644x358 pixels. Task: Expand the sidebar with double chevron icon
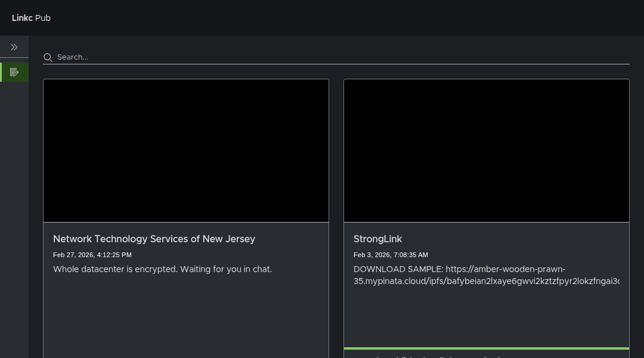click(14, 47)
